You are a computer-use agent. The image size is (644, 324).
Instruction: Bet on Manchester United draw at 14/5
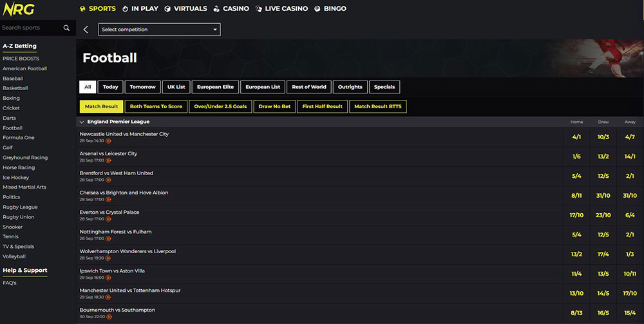[603, 293]
